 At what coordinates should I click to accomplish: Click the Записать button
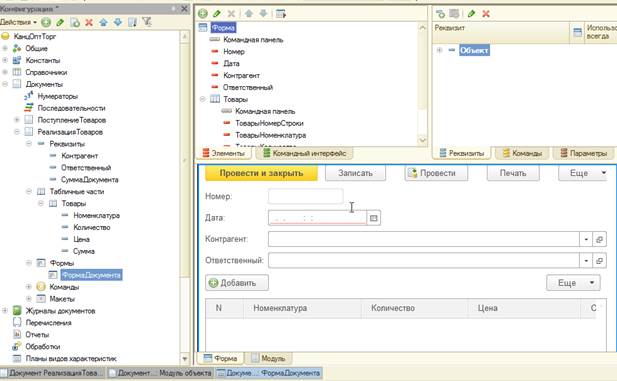pos(355,173)
